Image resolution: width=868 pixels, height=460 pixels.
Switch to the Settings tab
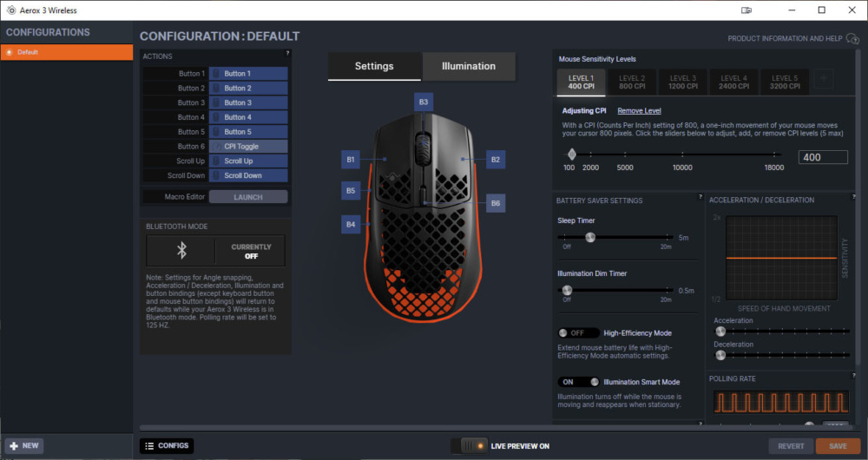[x=374, y=66]
